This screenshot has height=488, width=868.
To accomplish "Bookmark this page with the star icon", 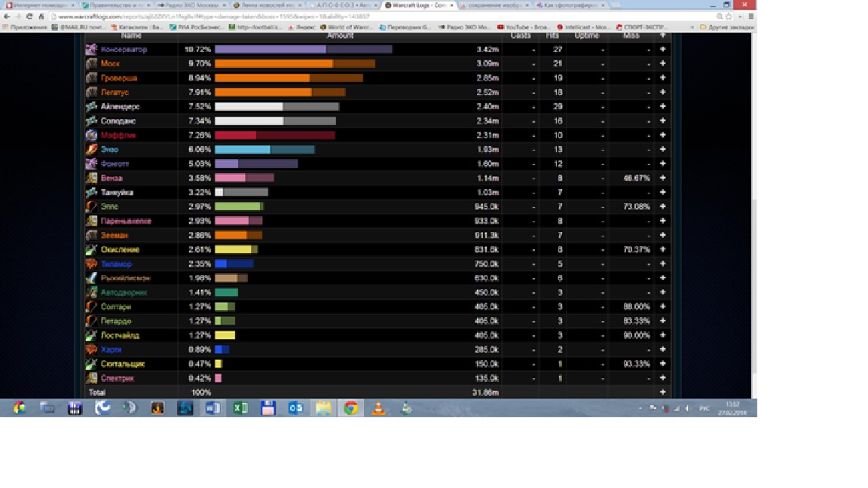I will (x=729, y=17).
